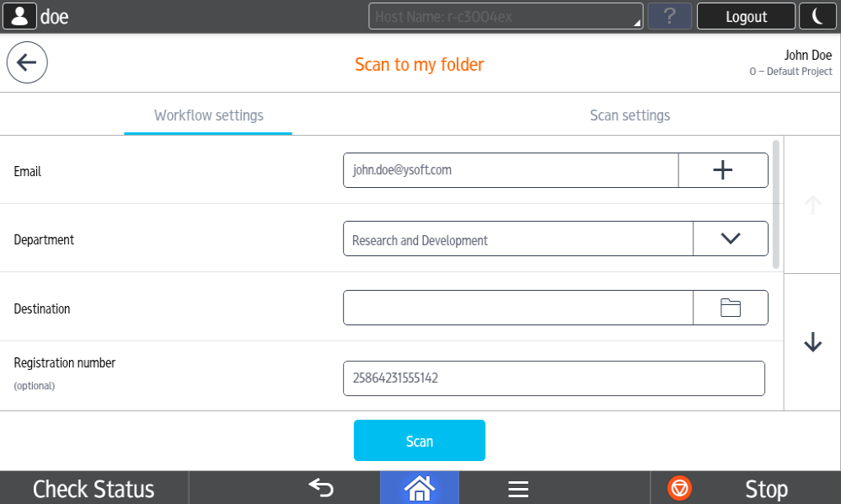Switch to the Scan settings tab
The height and width of the screenshot is (504, 841).
[x=629, y=115]
